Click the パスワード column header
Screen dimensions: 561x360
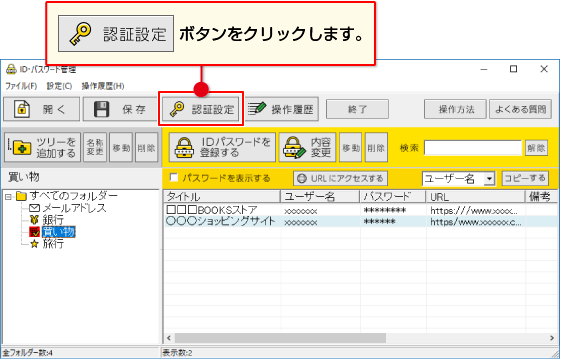[393, 196]
